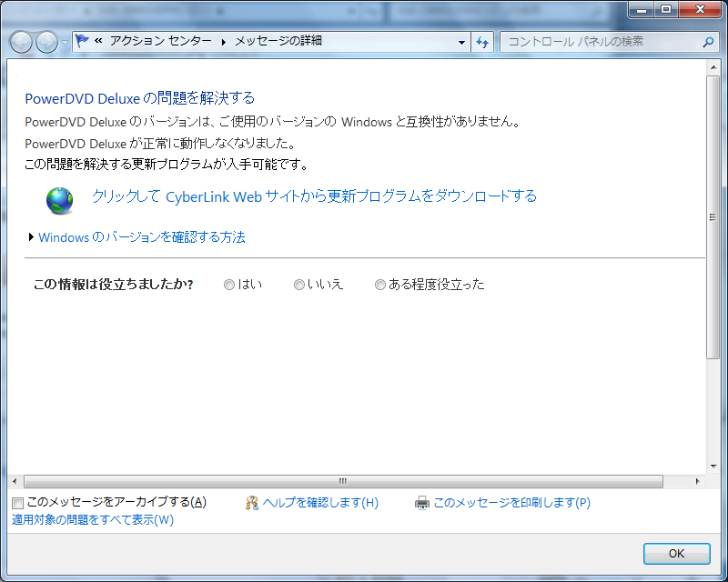Click text この問題を解決する更新プログラムが入手可能です
Image resolution: width=728 pixels, height=582 pixels.
(166, 165)
